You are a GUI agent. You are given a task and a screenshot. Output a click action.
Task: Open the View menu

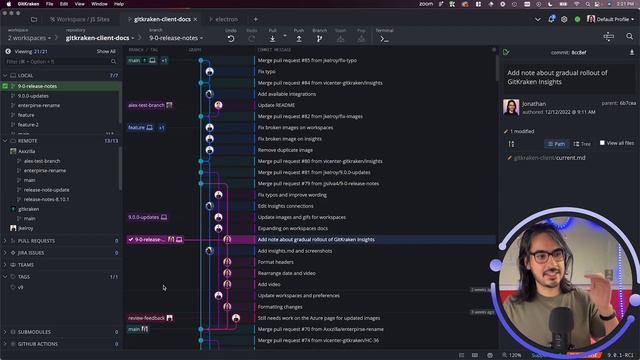pos(80,4)
